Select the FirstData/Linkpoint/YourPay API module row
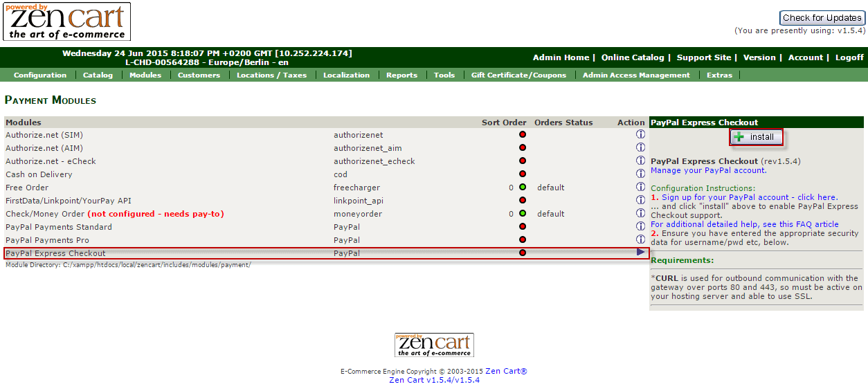Screen dimensions: 868x391 [x=69, y=201]
